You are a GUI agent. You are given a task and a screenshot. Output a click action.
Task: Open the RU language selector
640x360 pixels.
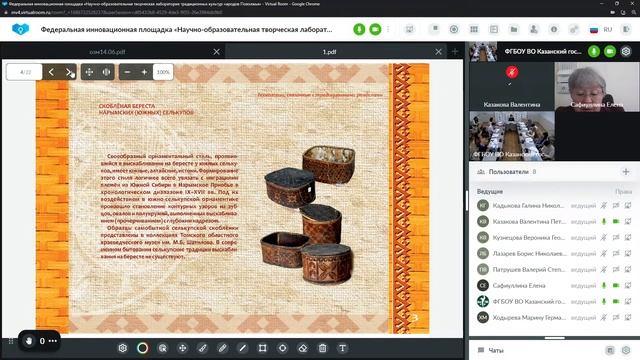click(601, 29)
